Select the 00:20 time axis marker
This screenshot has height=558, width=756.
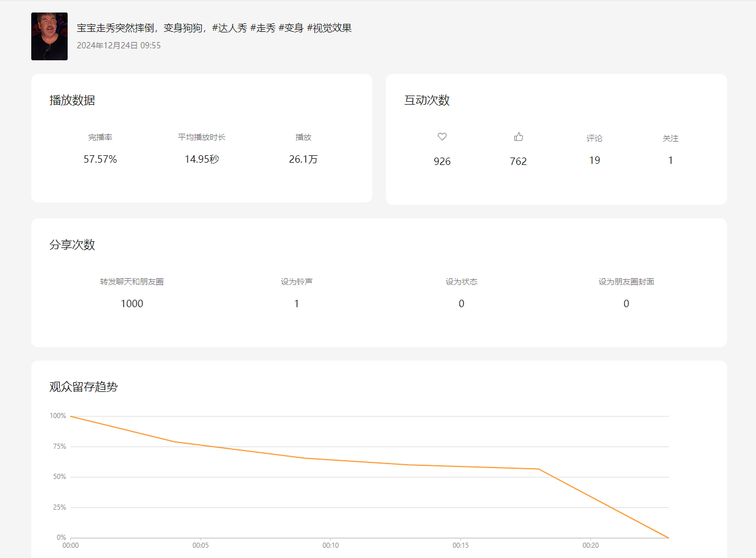(591, 545)
